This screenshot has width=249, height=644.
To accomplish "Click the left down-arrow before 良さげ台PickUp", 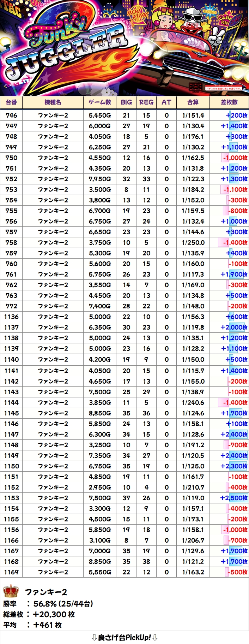I will tap(94, 637).
